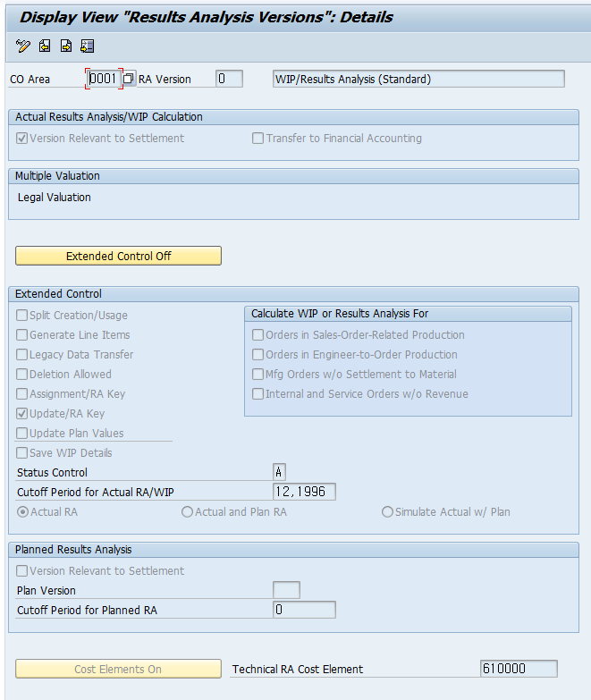
Task: Click the CO Area label
Action: point(30,80)
